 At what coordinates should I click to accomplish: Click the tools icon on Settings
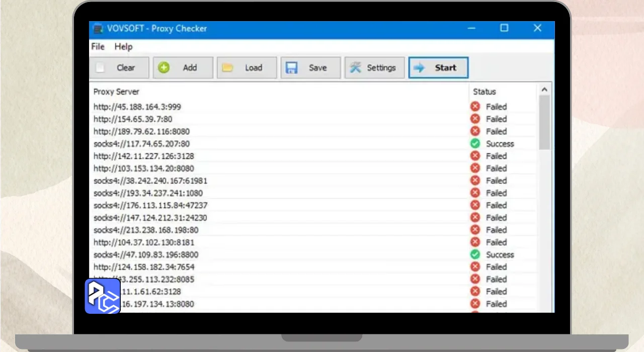(x=356, y=67)
